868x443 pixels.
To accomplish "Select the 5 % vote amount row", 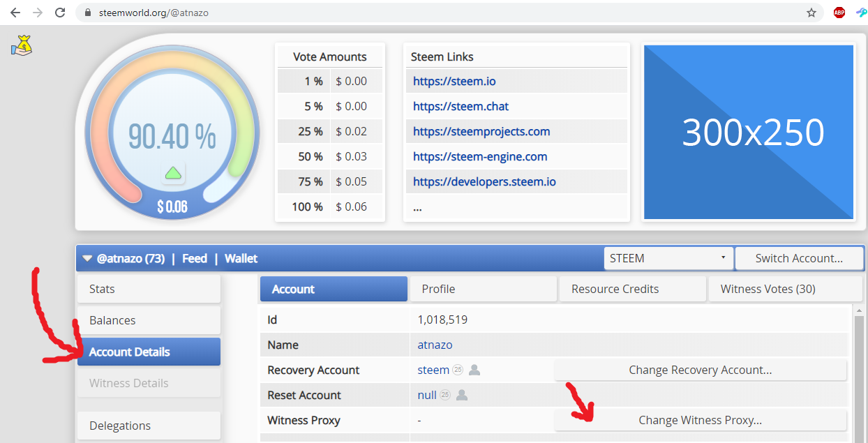I will pos(330,106).
